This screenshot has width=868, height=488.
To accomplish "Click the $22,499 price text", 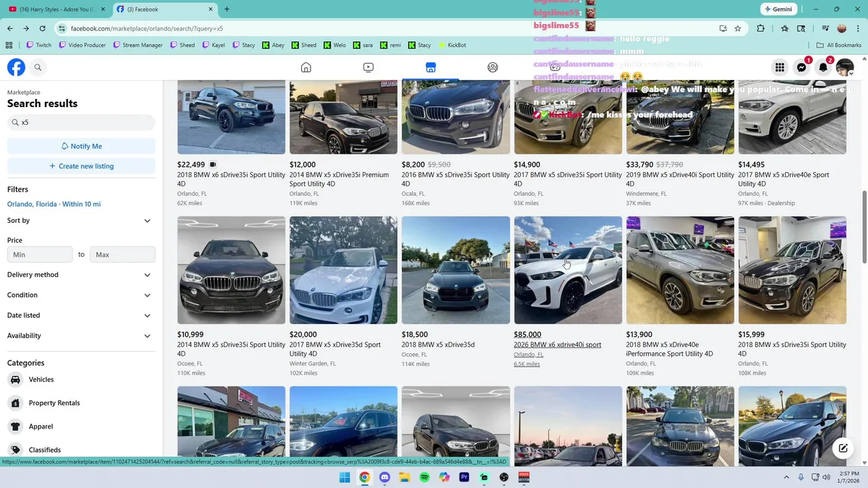I will [191, 165].
